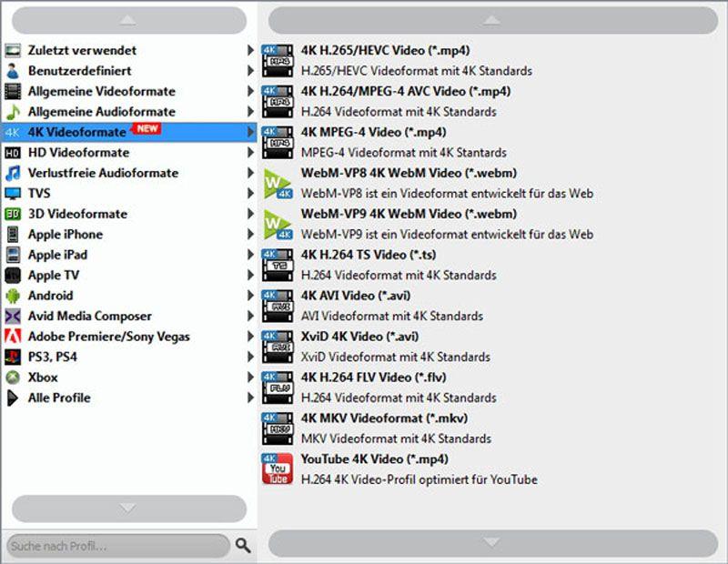Select Verlustfreie Audioformate from the list
The height and width of the screenshot is (564, 728).
[x=87, y=173]
